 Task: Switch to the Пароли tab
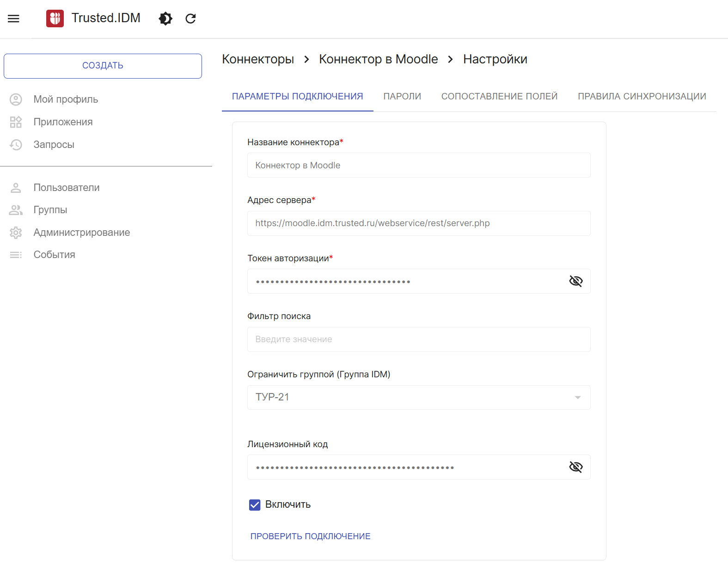[x=402, y=97]
